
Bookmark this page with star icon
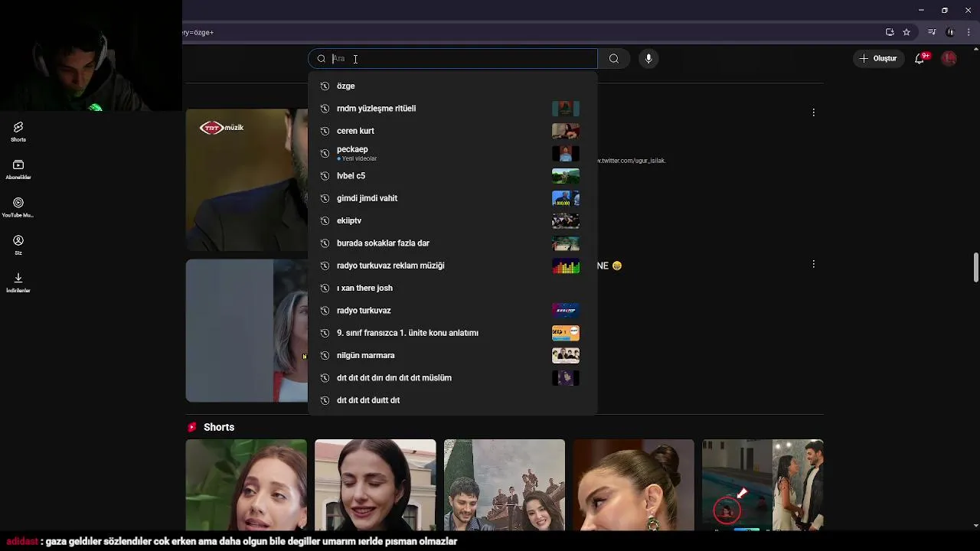point(906,32)
